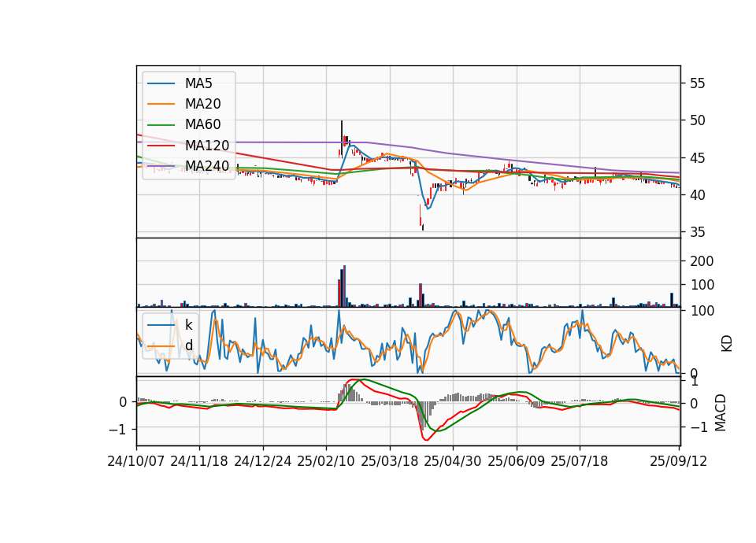Click the 24/12/24 date tick label
This screenshot has width=756, height=543.
point(263,461)
